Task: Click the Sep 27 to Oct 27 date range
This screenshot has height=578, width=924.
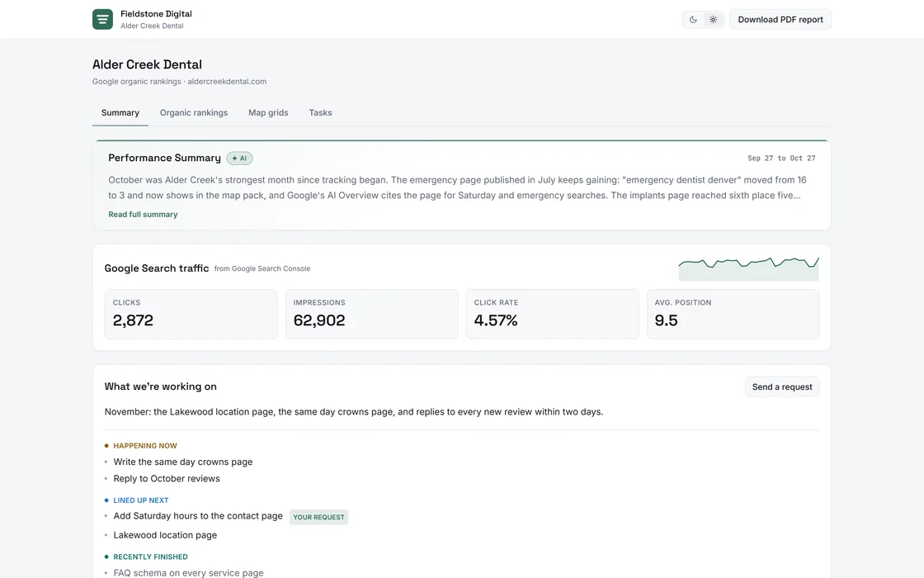Action: pos(781,158)
